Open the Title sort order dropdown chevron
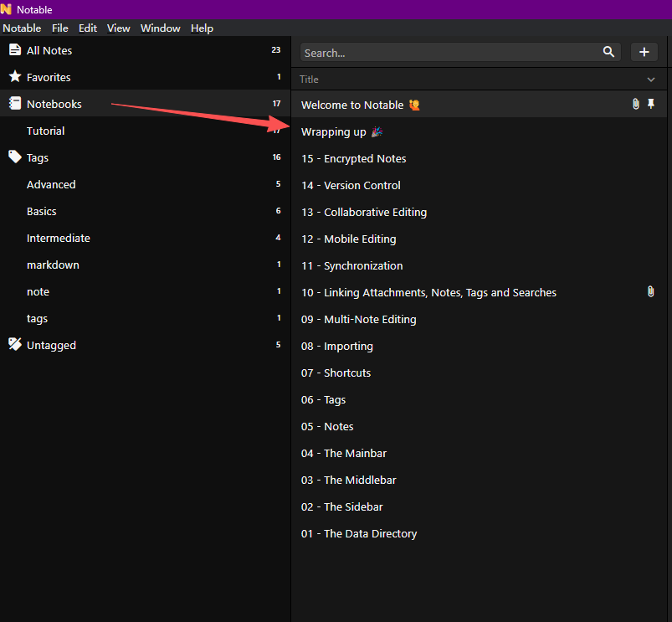 (x=651, y=80)
